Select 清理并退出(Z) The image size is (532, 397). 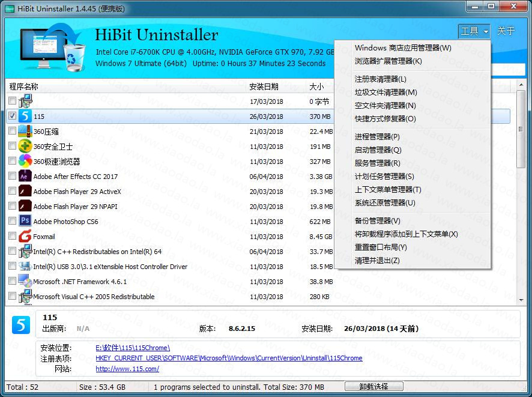click(377, 261)
